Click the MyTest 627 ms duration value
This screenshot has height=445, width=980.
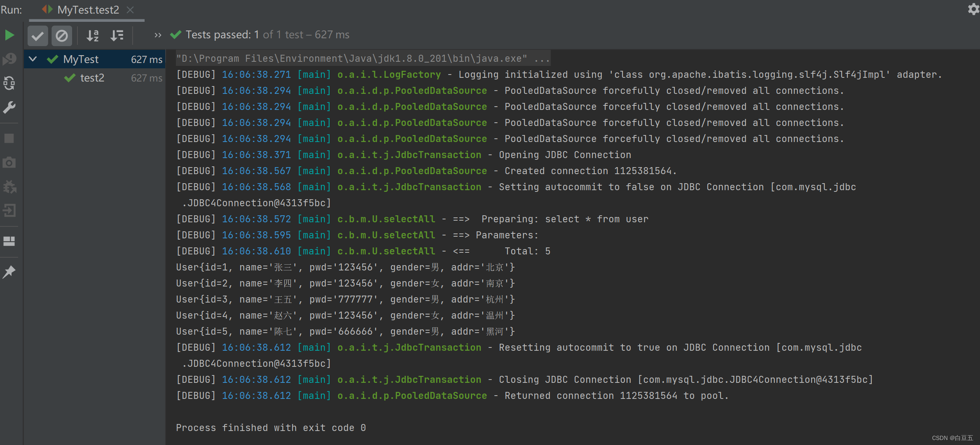tap(147, 60)
